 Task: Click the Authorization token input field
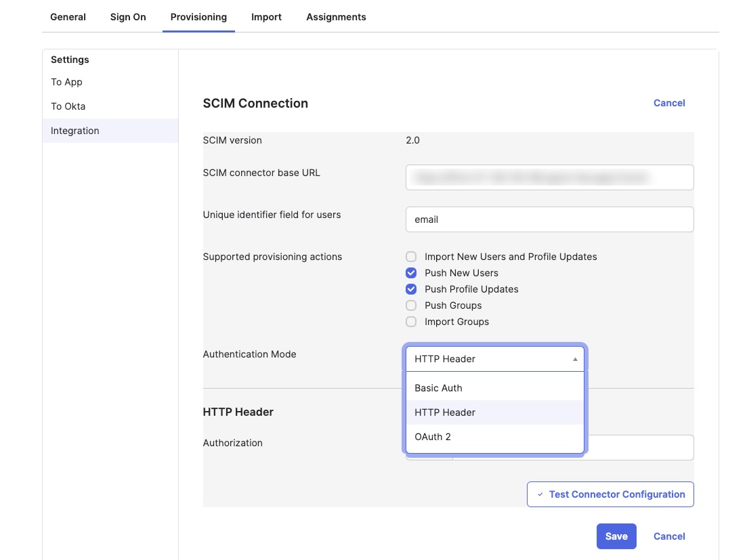coord(639,448)
